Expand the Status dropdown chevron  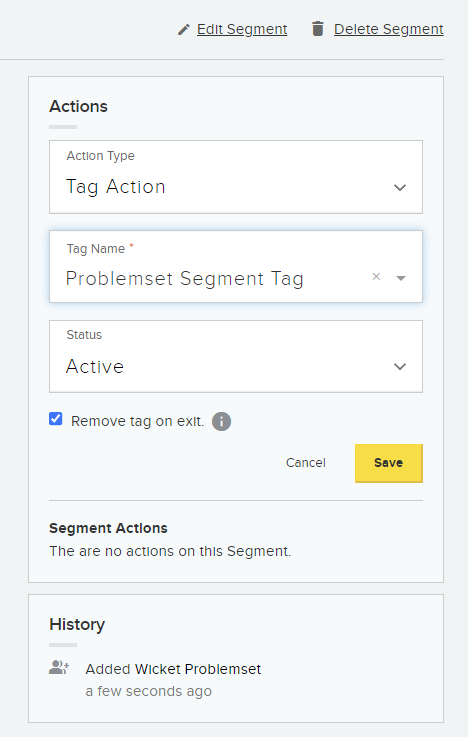(400, 367)
